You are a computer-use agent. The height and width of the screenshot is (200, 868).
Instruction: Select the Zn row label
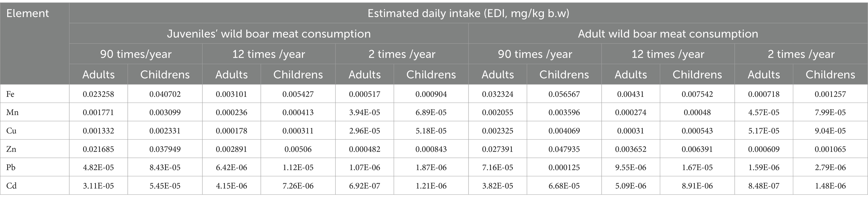[x=34, y=149]
